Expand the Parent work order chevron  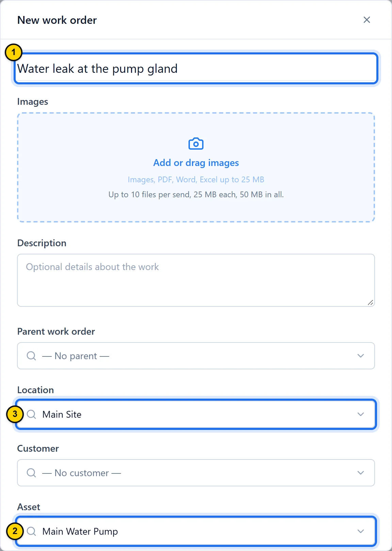pyautogui.click(x=361, y=356)
